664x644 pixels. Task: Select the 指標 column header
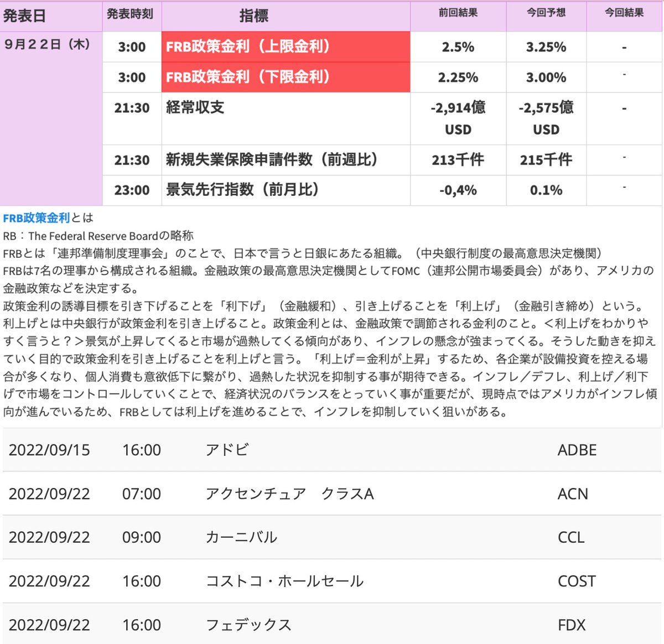pos(286,16)
